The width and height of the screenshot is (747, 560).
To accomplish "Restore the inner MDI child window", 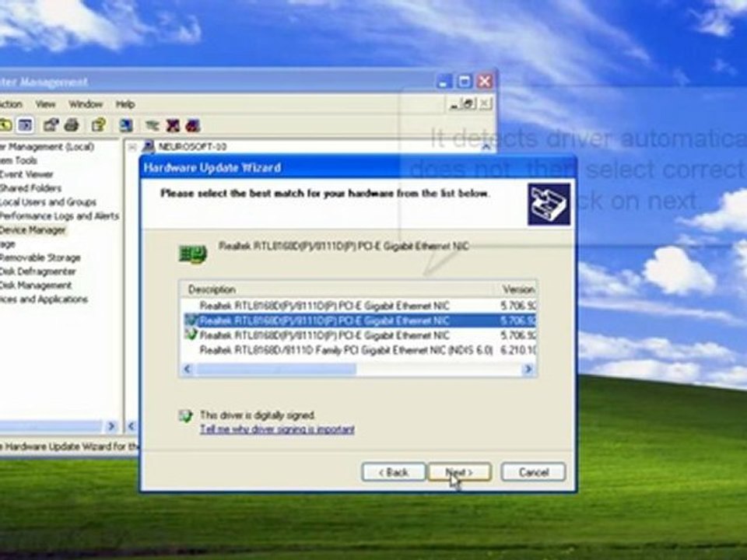I will [x=468, y=103].
